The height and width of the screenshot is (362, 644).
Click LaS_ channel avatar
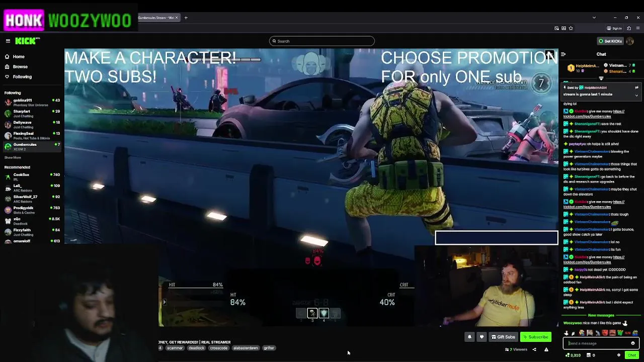coord(8,188)
